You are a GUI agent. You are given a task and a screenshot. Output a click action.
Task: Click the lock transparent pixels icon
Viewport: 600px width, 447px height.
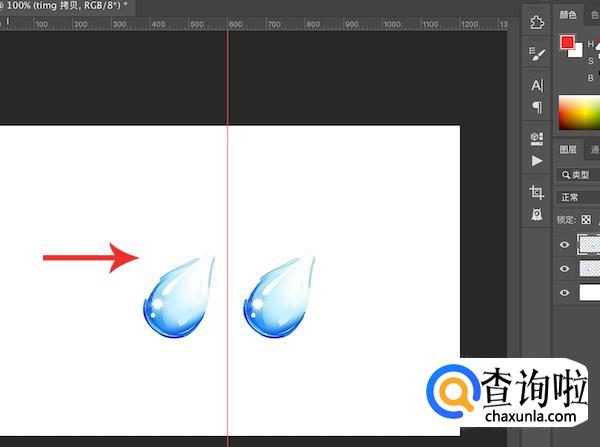[x=587, y=219]
